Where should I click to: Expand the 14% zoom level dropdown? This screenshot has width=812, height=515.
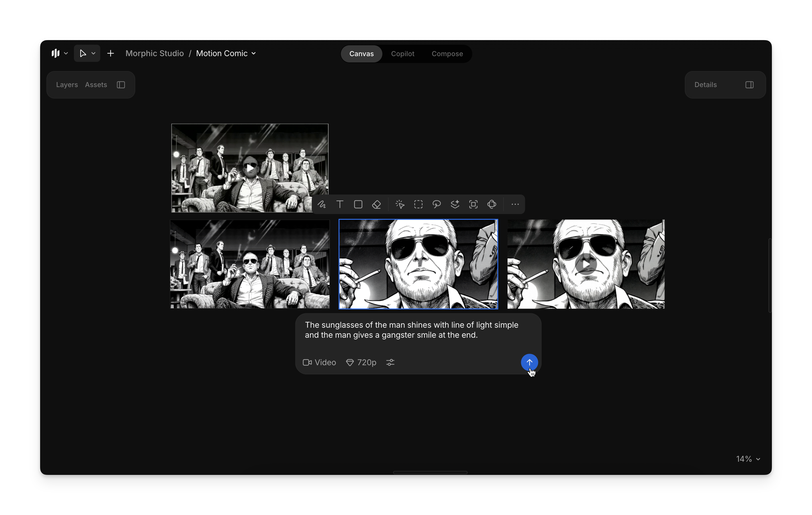click(748, 459)
